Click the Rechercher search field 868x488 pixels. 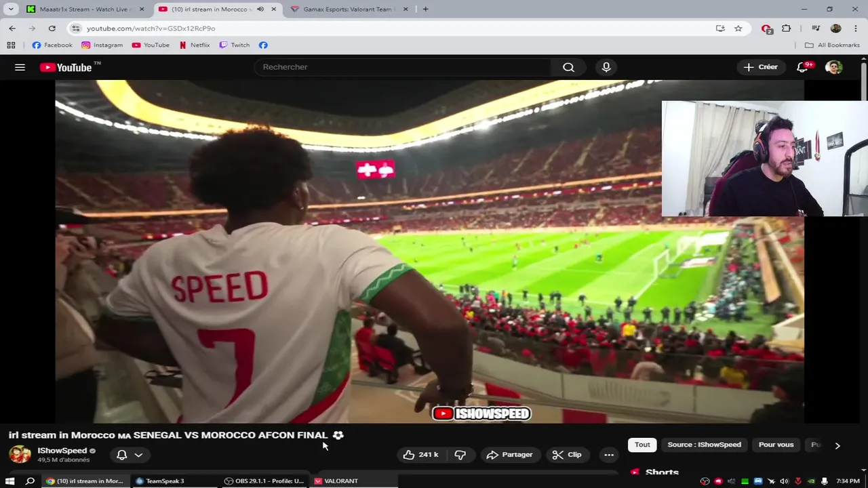click(x=403, y=67)
